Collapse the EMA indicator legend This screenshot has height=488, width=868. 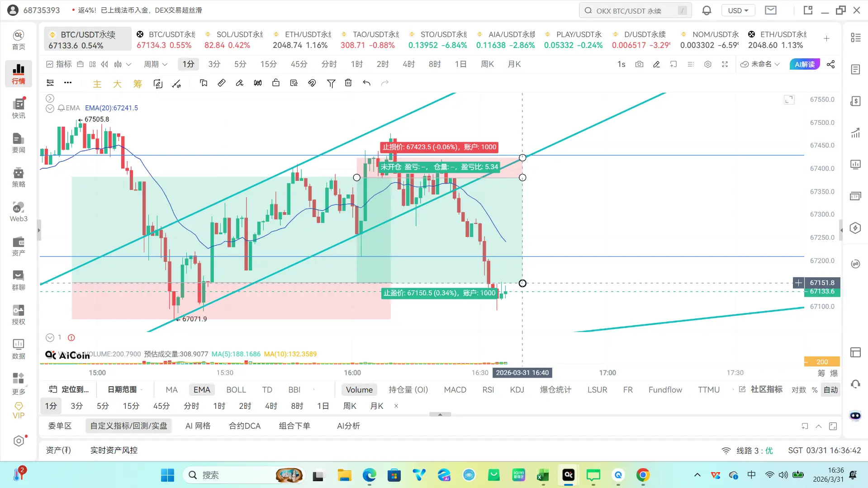pos(50,108)
